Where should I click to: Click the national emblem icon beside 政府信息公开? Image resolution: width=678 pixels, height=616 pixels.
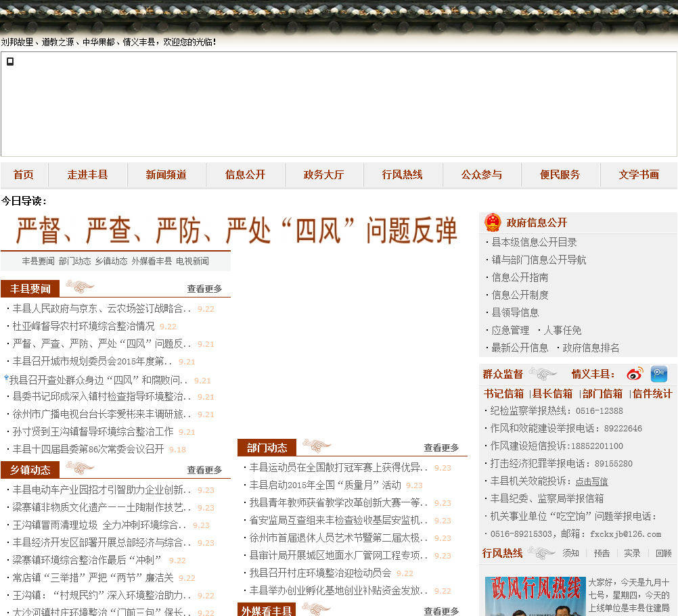tap(493, 222)
